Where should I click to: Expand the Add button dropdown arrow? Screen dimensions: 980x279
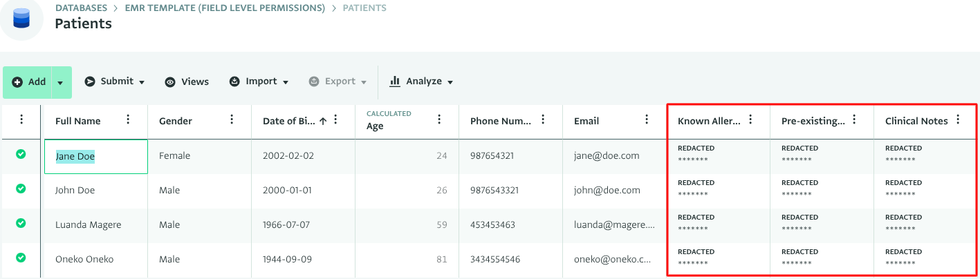click(x=60, y=82)
